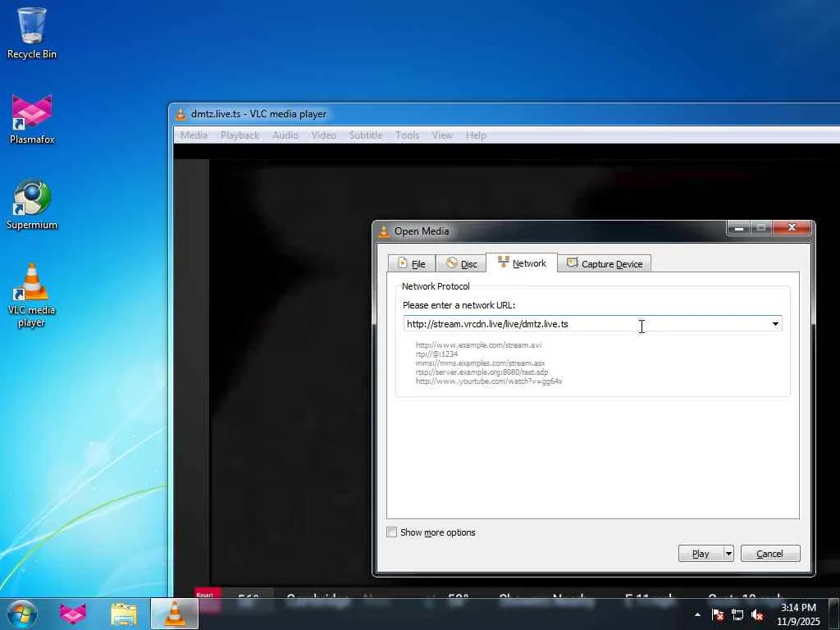
Task: Click the muted volume tray icon
Action: pyautogui.click(x=757, y=614)
